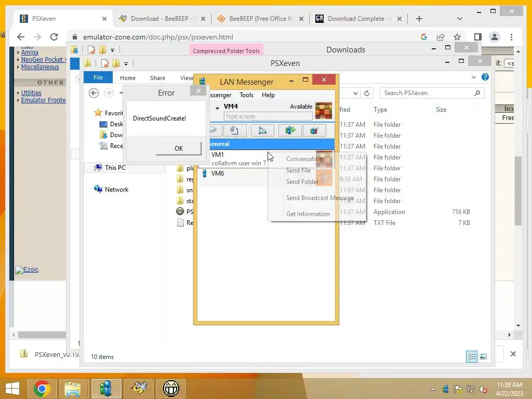Open the Chrome profile icon
Viewport: 532px width, 399px height.
[495, 37]
